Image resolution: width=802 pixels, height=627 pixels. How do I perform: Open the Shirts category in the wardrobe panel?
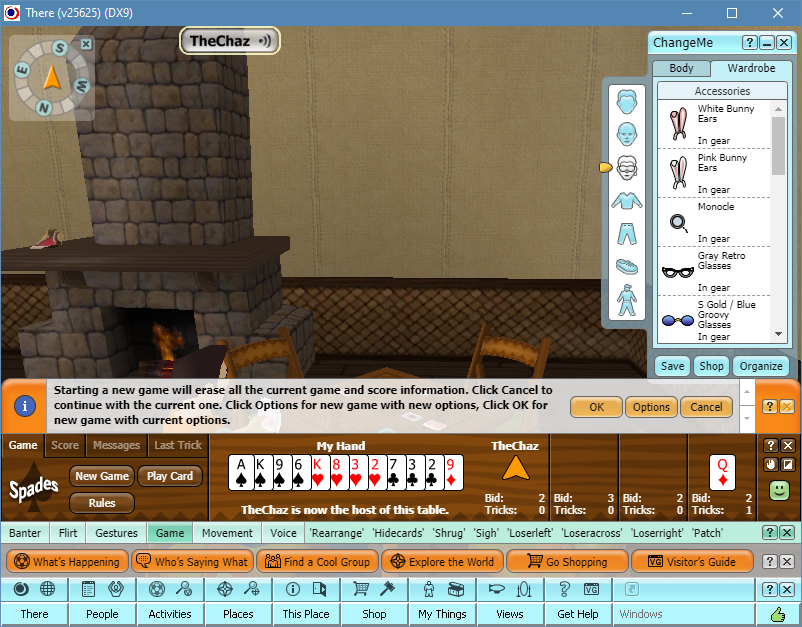click(626, 201)
